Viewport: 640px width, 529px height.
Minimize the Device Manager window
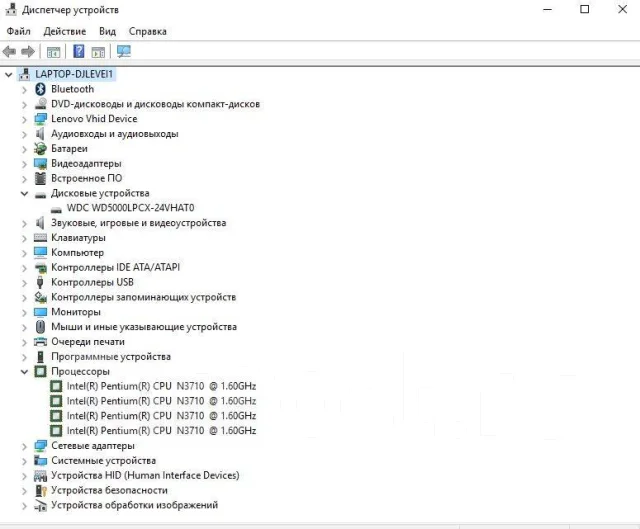(x=547, y=9)
